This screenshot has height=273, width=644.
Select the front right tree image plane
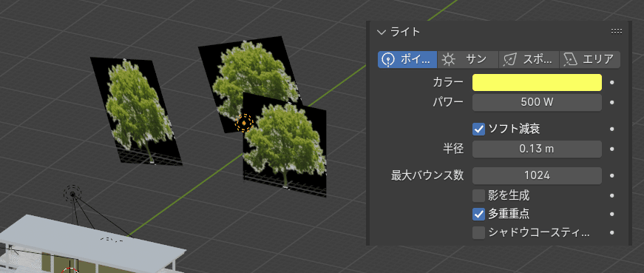[x=285, y=145]
